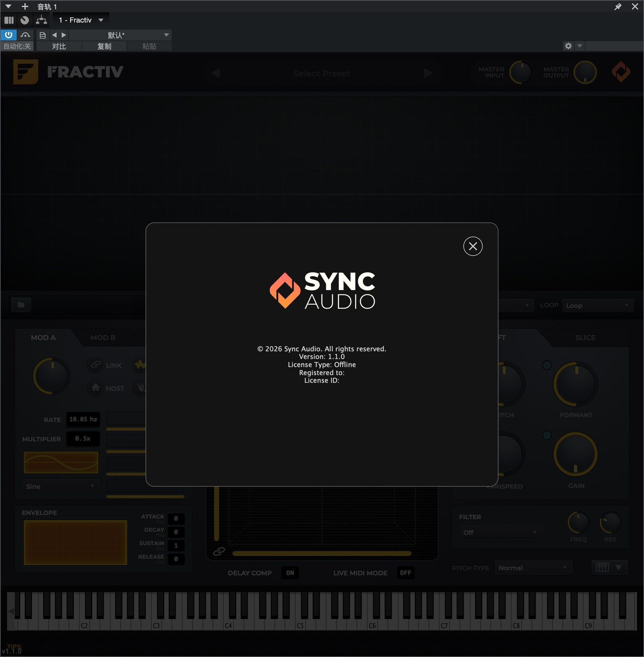Open the Pitch Type Normal dropdown
644x657 pixels.
533,568
